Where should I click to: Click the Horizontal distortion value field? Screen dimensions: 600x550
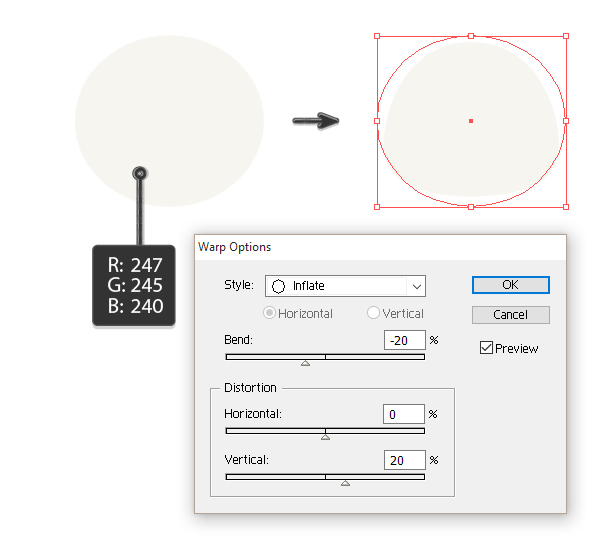(x=404, y=414)
